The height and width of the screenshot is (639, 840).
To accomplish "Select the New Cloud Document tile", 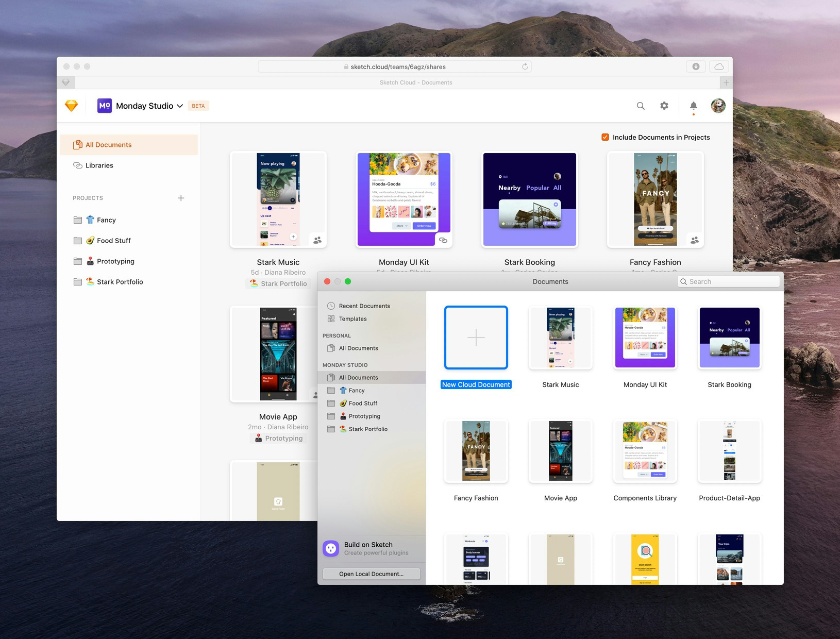I will pyautogui.click(x=476, y=338).
